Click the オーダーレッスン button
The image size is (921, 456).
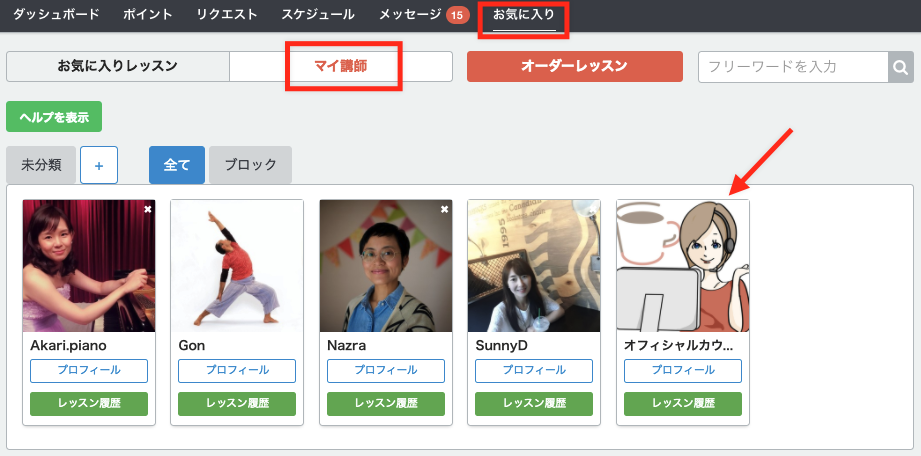pyautogui.click(x=574, y=66)
